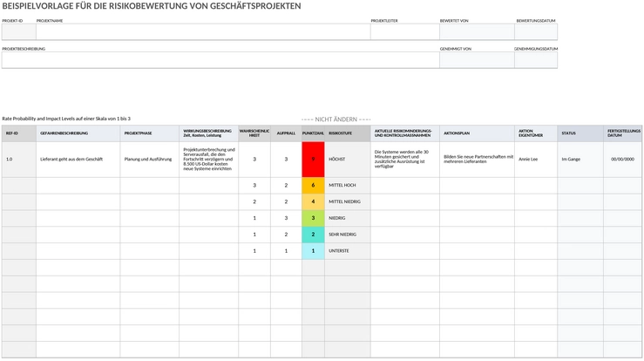The height and width of the screenshot is (361, 644).
Task: Select the PROJEKTLEITER input field
Action: pyautogui.click(x=405, y=31)
